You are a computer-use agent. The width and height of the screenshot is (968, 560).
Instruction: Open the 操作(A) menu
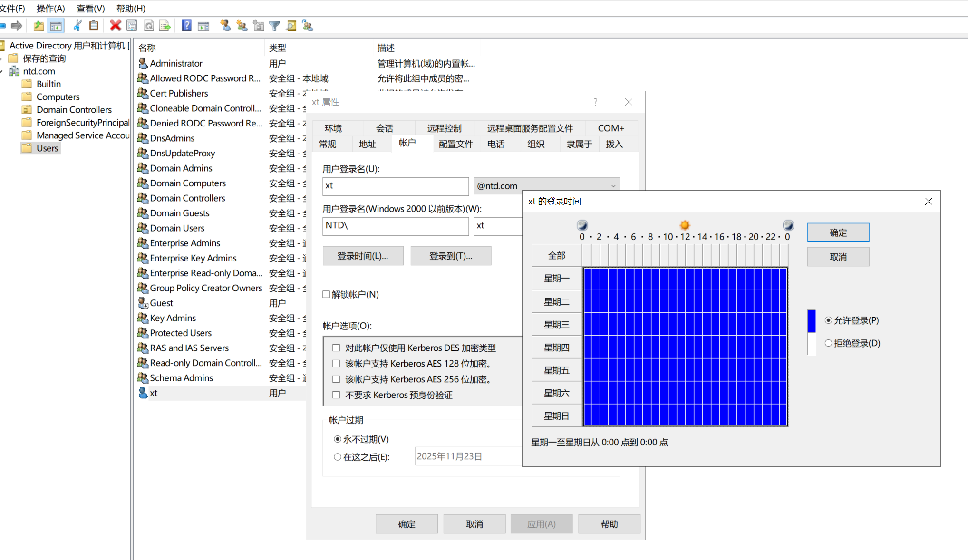tap(50, 8)
